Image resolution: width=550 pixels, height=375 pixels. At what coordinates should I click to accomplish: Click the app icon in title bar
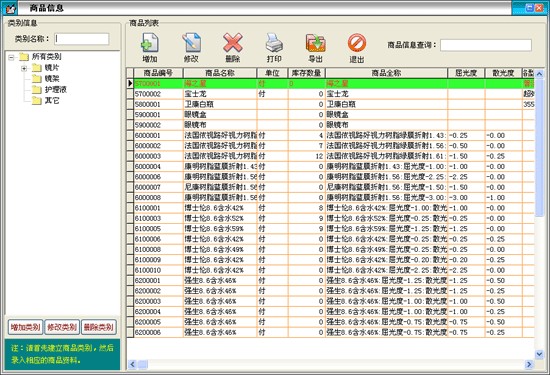point(11,8)
